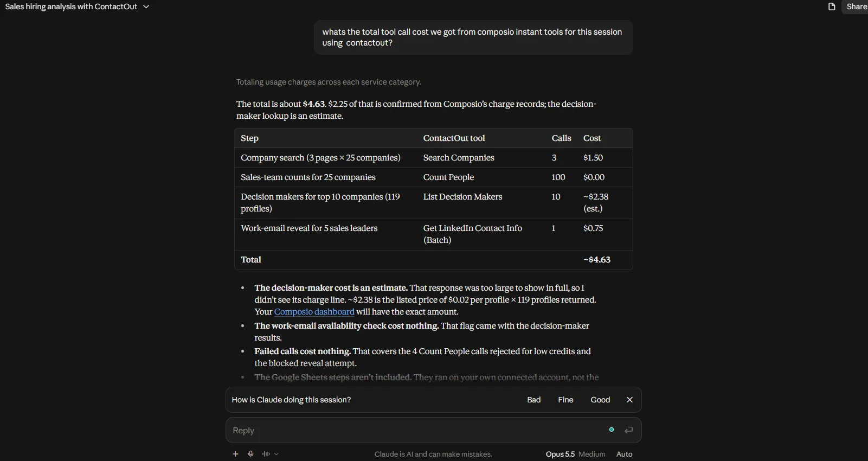Click the teal status dot in reply box

coord(612,430)
